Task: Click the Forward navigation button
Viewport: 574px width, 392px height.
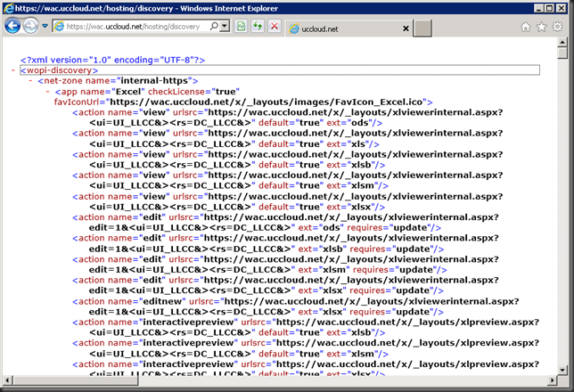Action: [x=30, y=26]
